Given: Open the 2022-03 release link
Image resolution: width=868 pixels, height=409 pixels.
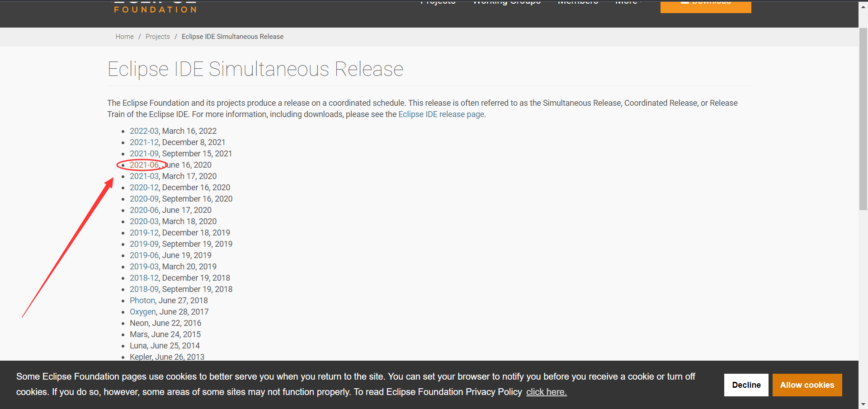Looking at the screenshot, I should (144, 131).
